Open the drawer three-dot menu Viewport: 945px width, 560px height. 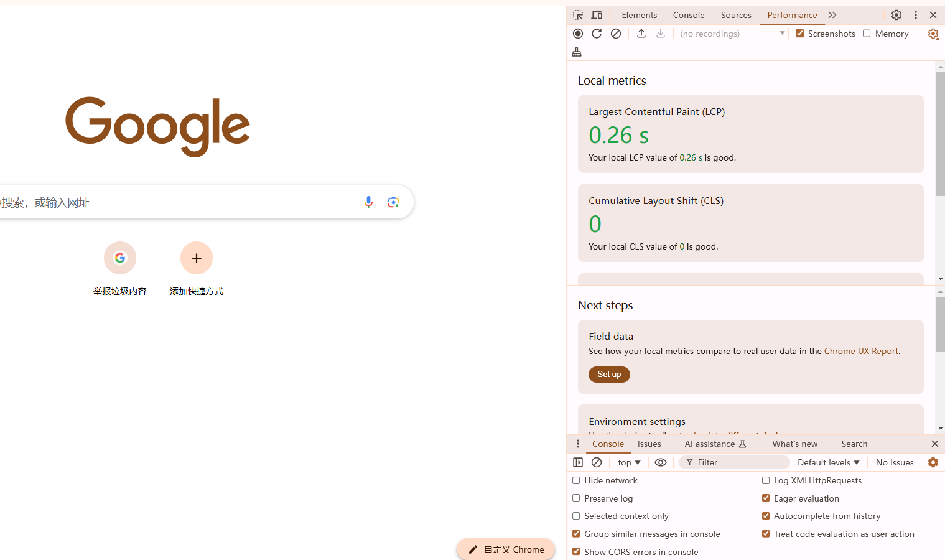(578, 444)
